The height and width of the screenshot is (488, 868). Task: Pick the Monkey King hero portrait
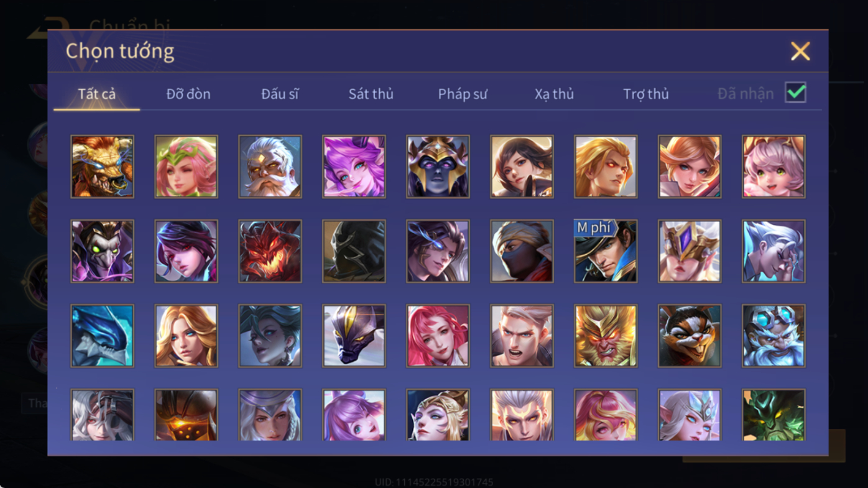[606, 336]
